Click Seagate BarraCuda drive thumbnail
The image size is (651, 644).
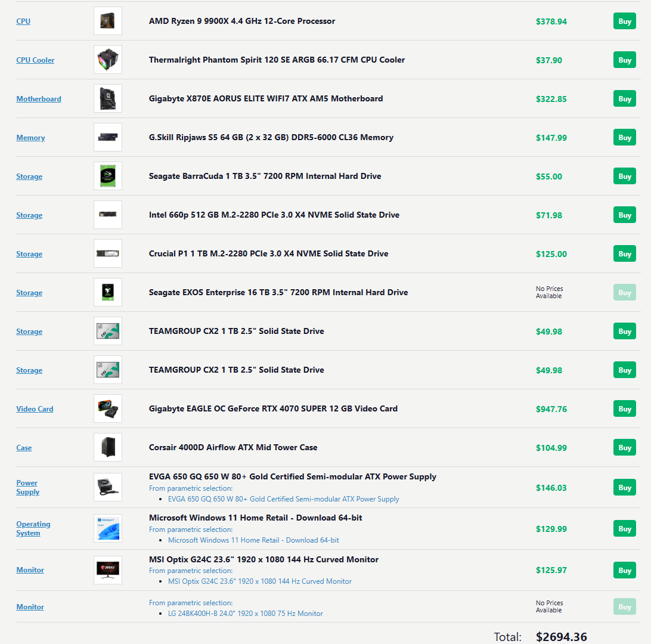(x=108, y=176)
